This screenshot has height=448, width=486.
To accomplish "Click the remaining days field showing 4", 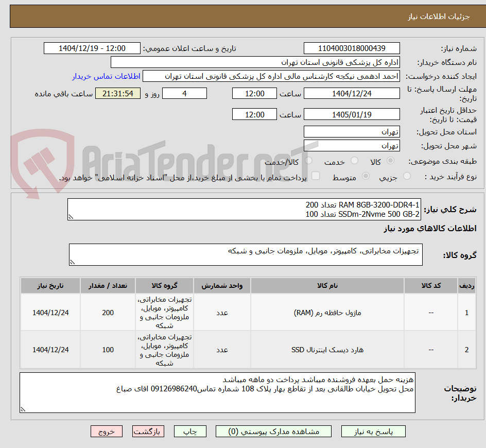I will pyautogui.click(x=184, y=93).
